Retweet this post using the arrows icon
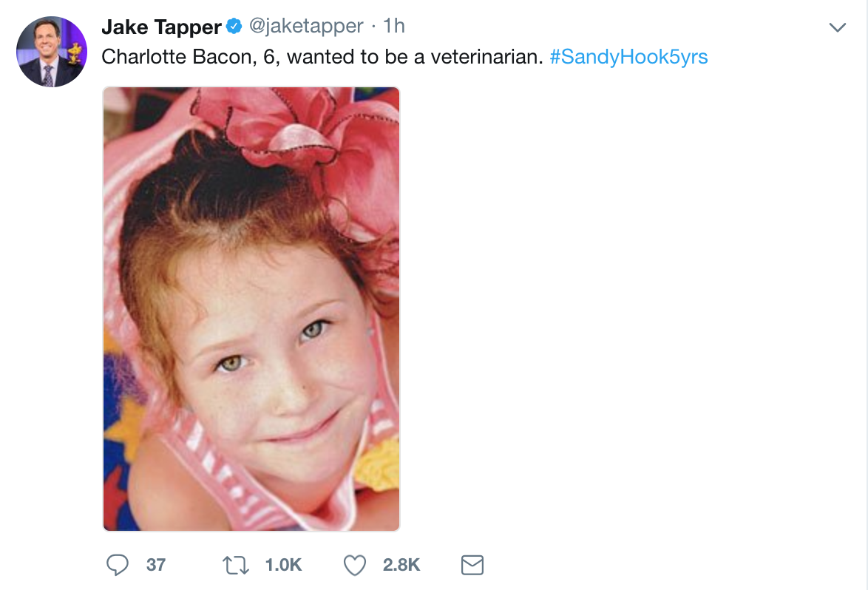 (234, 566)
